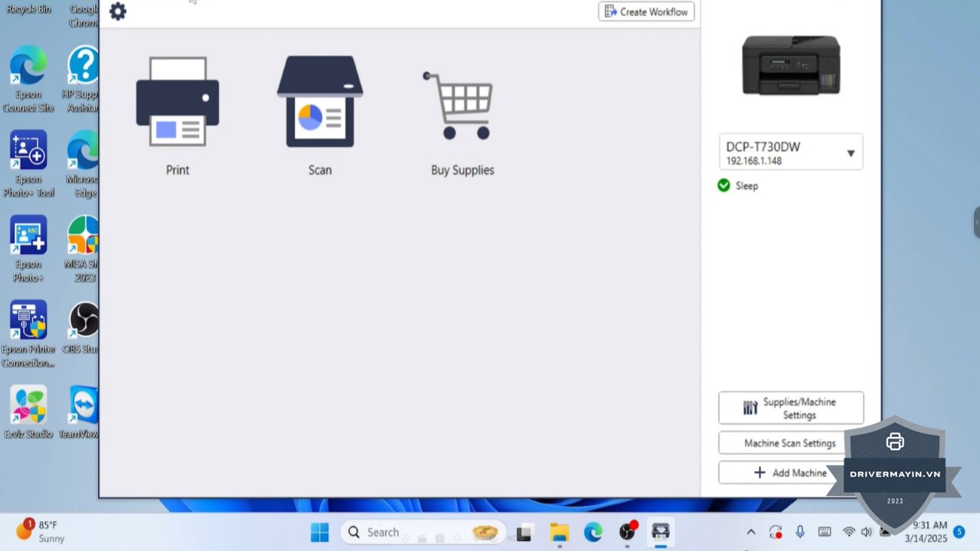Open Supplies/Machine Settings
The width and height of the screenshot is (980, 551).
click(790, 409)
